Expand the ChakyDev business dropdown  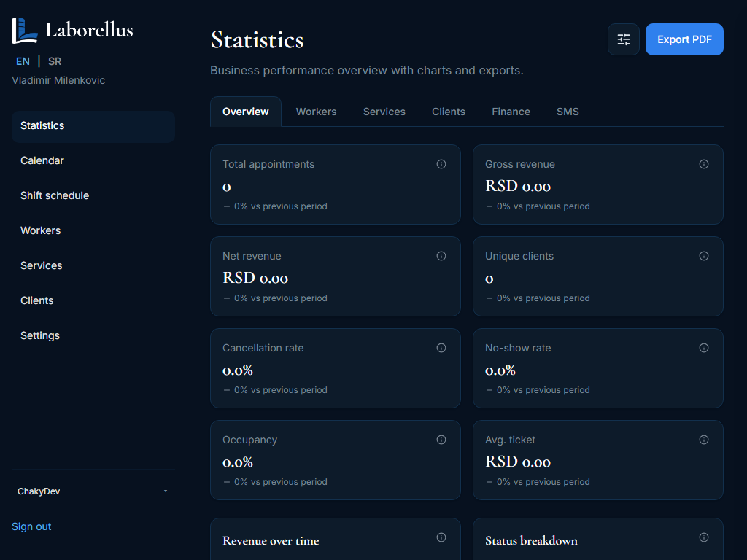(93, 491)
